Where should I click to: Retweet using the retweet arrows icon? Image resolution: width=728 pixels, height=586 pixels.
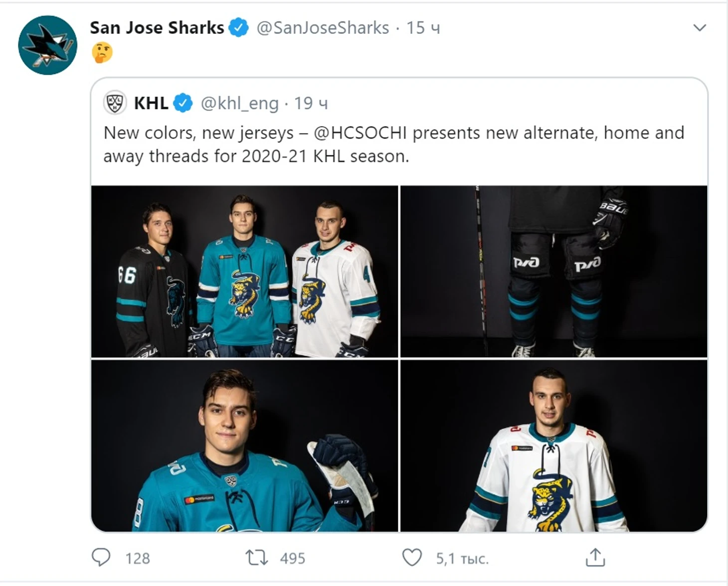point(257,557)
